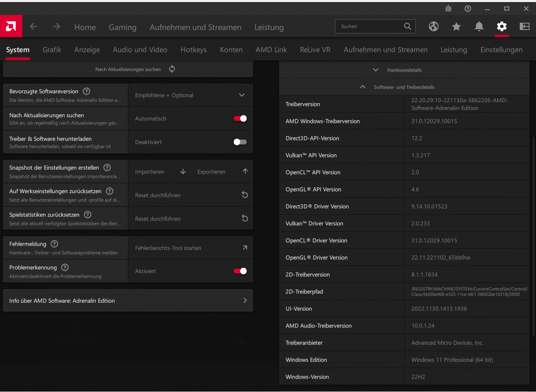Switch to the Hotkeys tab
Screen dimensions: 536x392
point(194,50)
